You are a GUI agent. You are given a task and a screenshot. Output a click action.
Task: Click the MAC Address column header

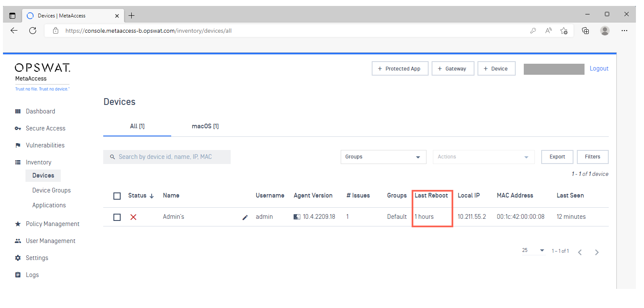[515, 195]
